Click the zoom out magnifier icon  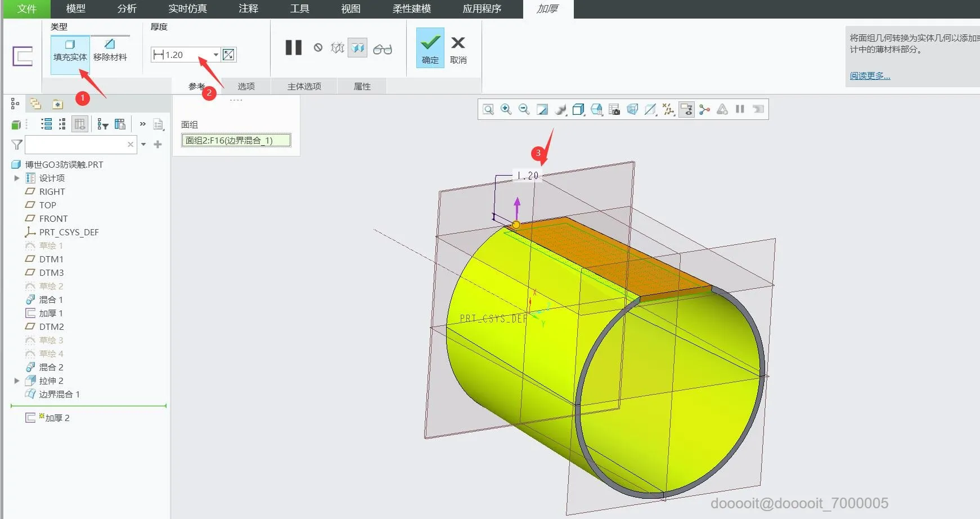[x=524, y=109]
